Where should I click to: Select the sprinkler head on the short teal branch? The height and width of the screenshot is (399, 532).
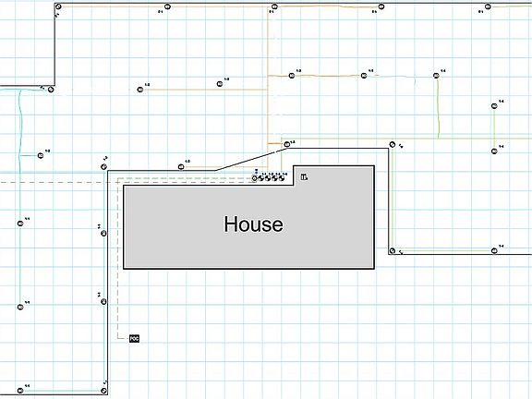[x=41, y=155]
